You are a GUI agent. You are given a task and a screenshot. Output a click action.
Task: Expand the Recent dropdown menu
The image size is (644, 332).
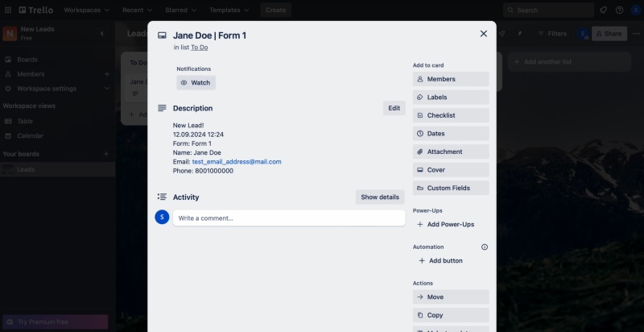(137, 10)
